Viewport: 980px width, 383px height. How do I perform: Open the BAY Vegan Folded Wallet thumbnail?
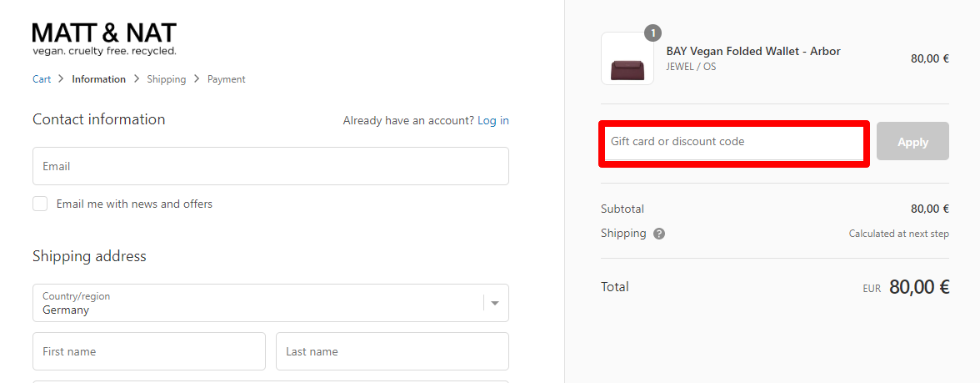click(x=627, y=59)
